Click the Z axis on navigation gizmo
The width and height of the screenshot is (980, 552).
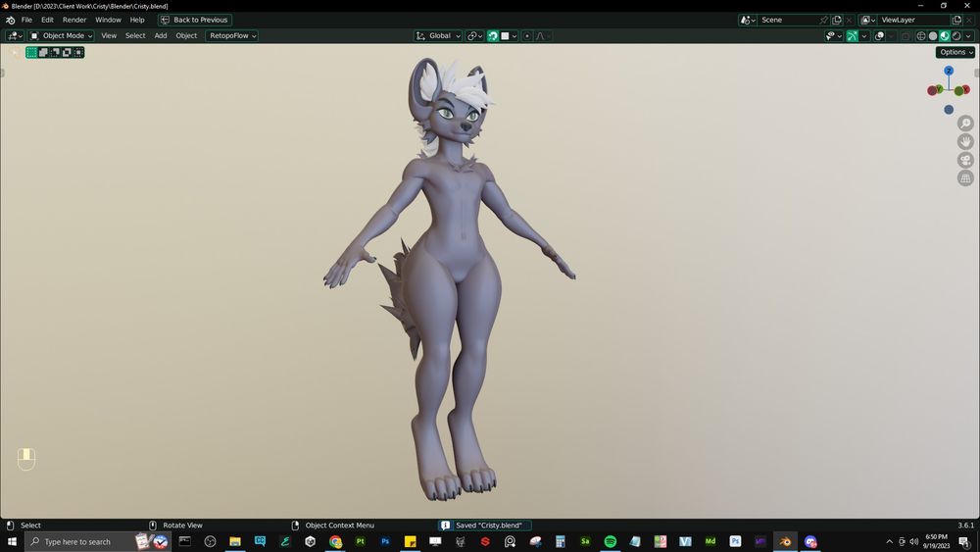[949, 71]
